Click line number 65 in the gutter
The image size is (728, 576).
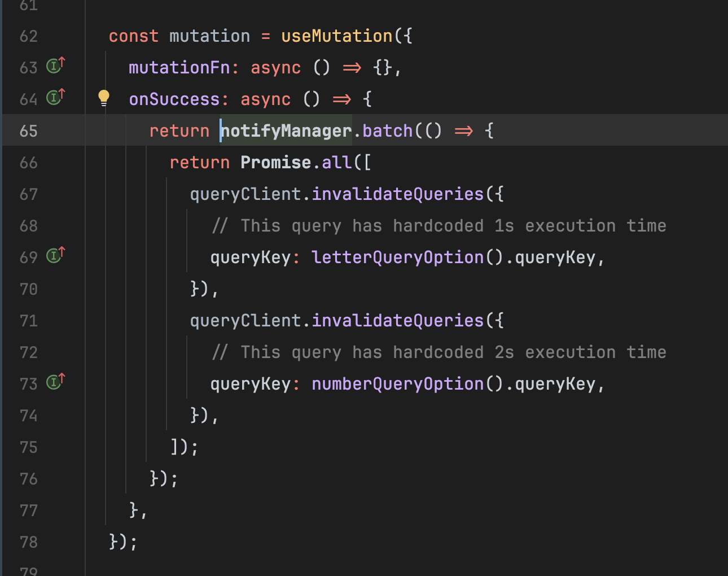click(29, 131)
